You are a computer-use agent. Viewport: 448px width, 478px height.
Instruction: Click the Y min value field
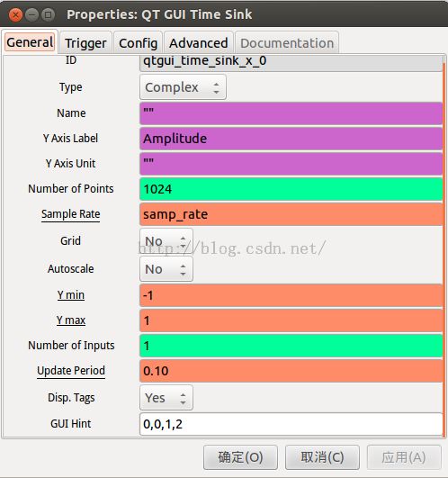coord(291,295)
